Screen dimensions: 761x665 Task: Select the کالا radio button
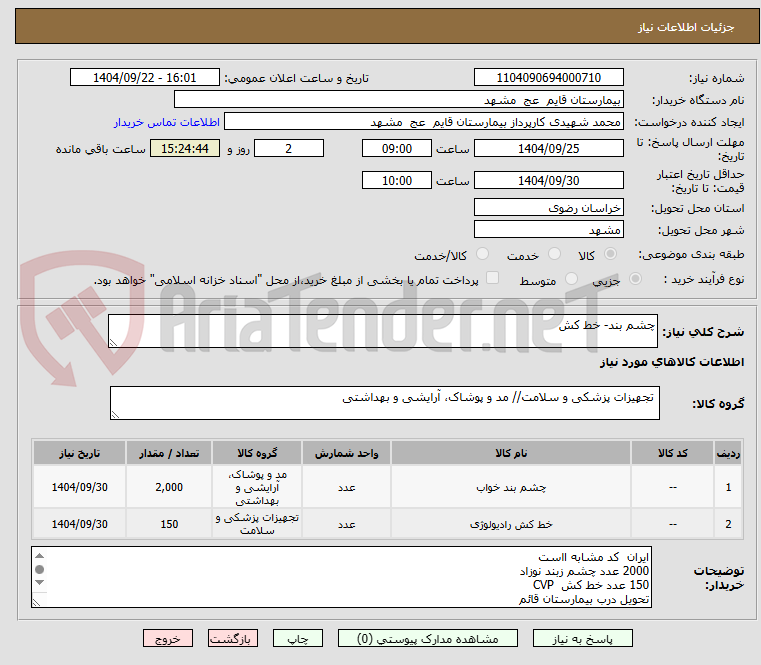click(610, 254)
